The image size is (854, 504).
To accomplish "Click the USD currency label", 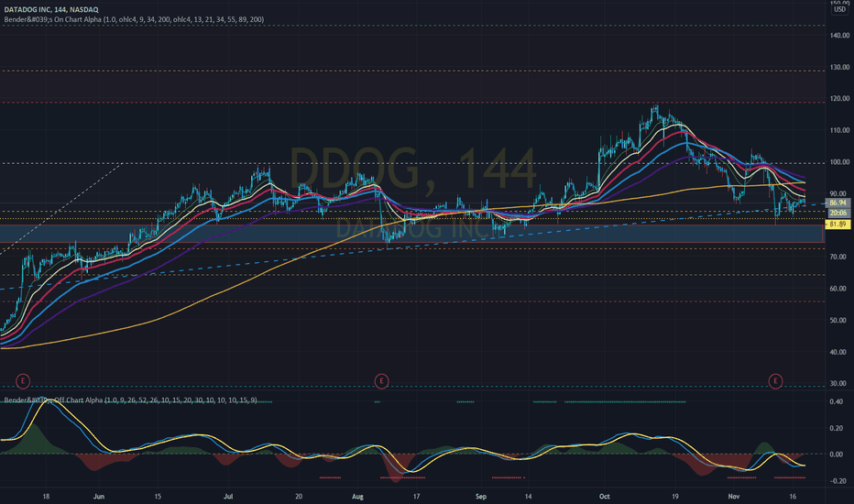I will [x=839, y=9].
